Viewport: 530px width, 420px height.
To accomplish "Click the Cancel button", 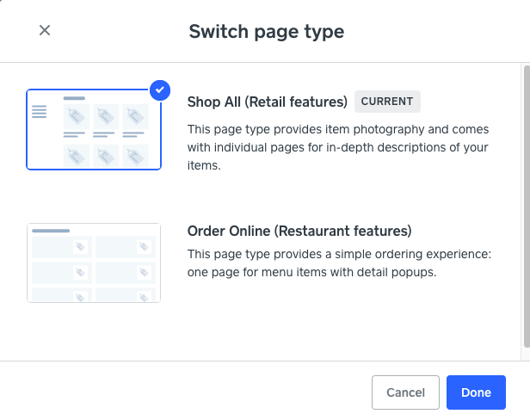I will pos(405,392).
